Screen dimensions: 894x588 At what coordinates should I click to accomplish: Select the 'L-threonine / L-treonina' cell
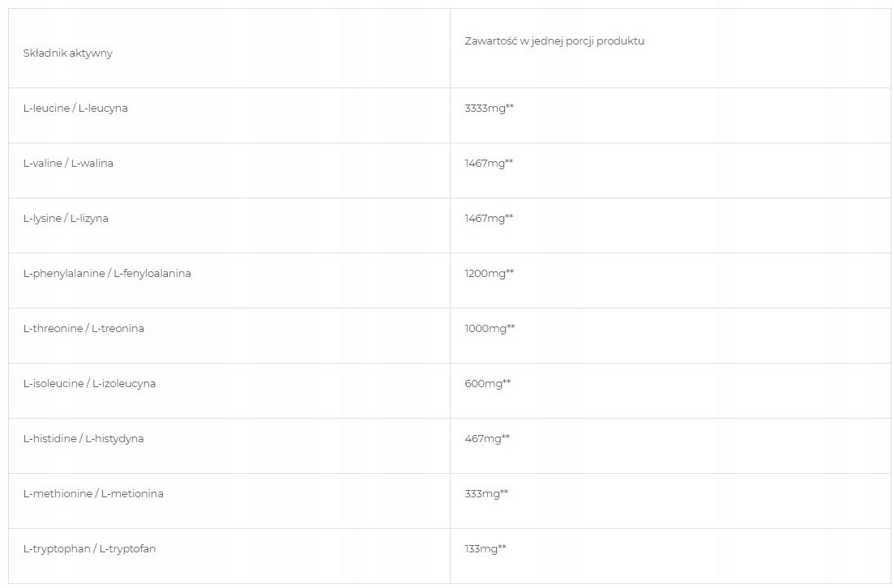[83, 329]
